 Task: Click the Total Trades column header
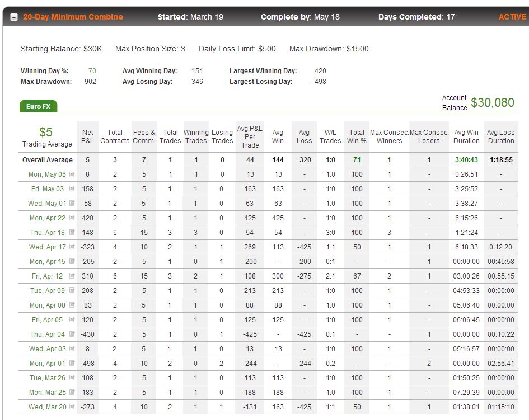click(170, 136)
